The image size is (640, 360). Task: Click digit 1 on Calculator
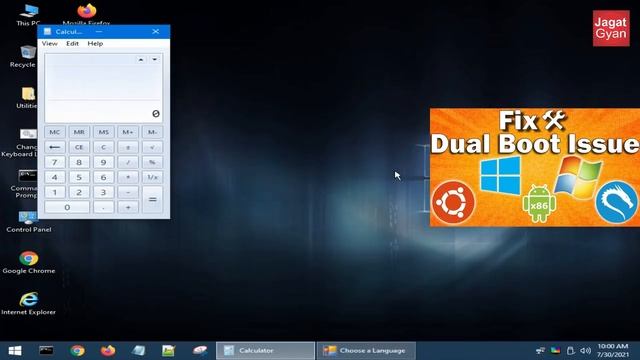[x=55, y=192]
